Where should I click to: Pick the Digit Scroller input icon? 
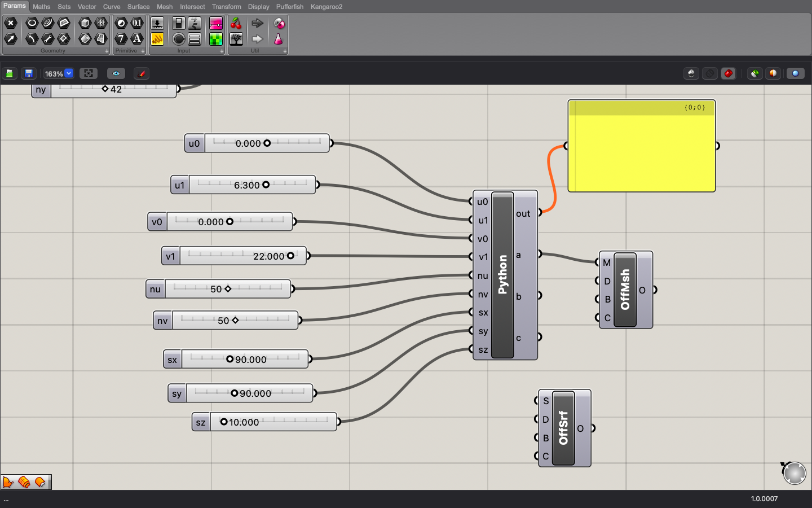195,23
